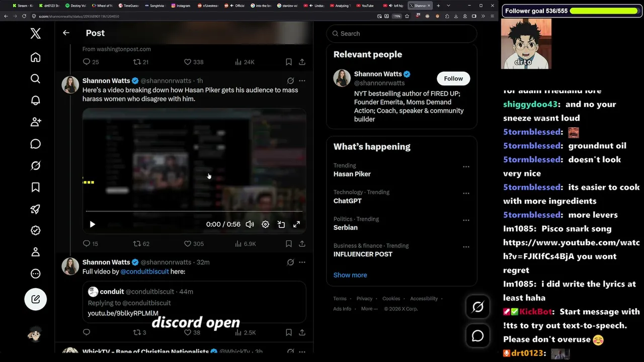
Task: Bookmark the Hasan Piker video post
Action: coord(289,244)
